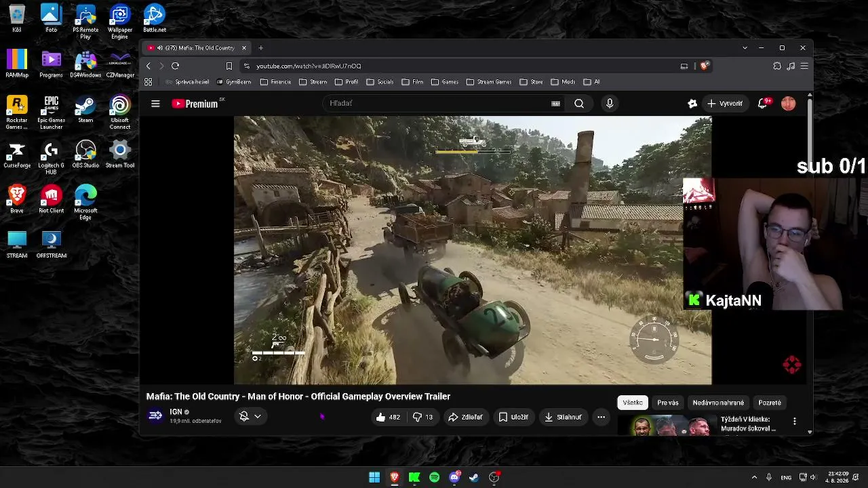Viewport: 868px width, 488px height.
Task: Open the Brave playlist music note icon
Action: pyautogui.click(x=791, y=66)
